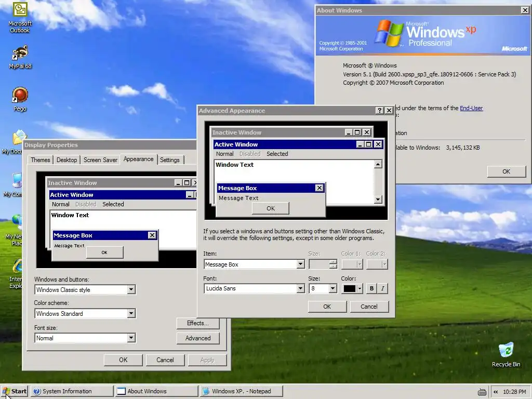
Task: Click the on-screen keyboard tray icon
Action: [x=482, y=392]
